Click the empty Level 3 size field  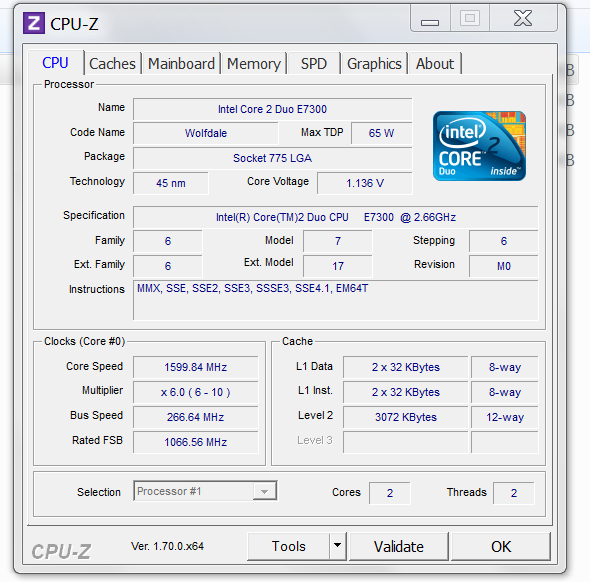[x=406, y=442]
